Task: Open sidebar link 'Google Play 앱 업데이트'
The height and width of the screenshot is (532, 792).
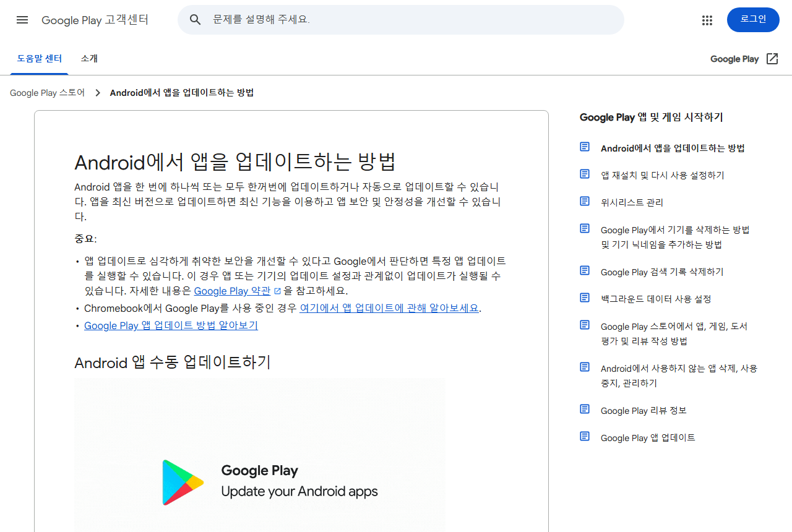Action: click(648, 437)
